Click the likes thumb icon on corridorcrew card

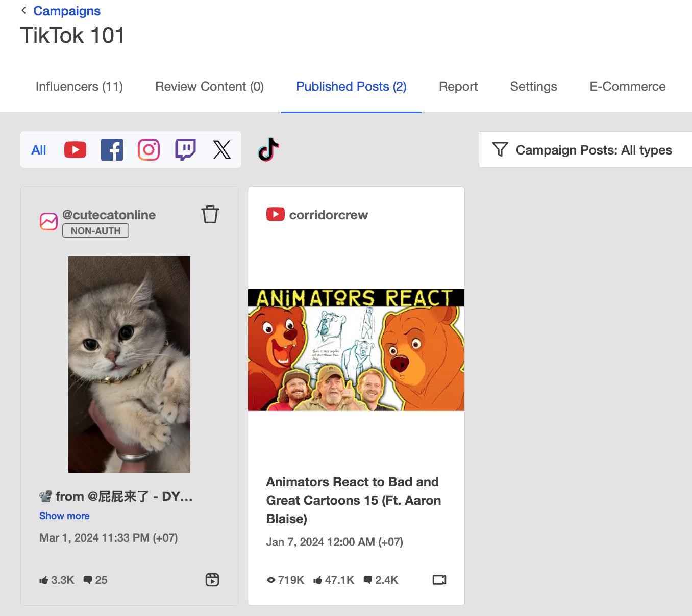(318, 580)
